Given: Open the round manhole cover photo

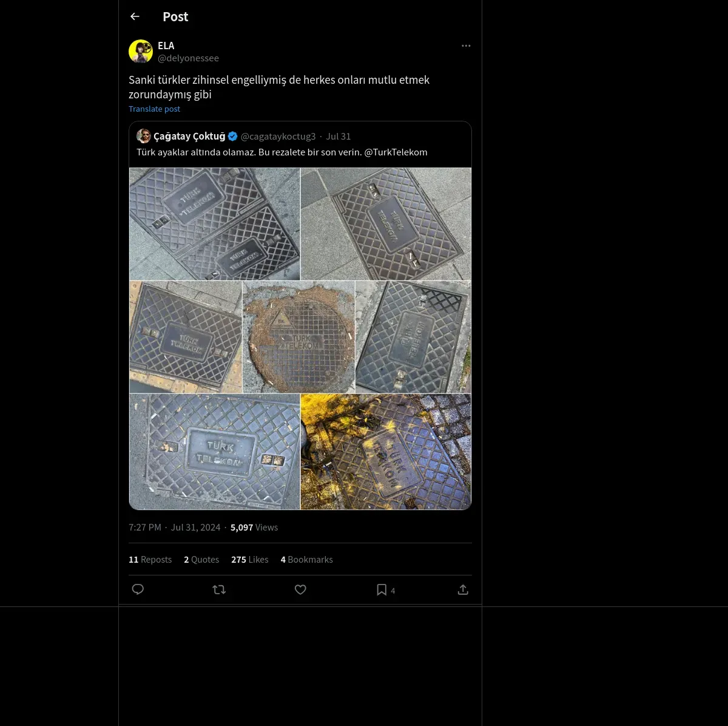Looking at the screenshot, I should [x=298, y=337].
